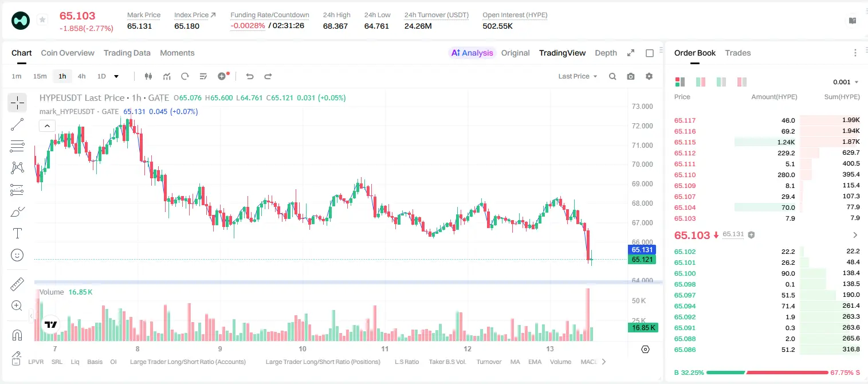
Task: Toggle the chart layout square icon
Action: tap(650, 53)
